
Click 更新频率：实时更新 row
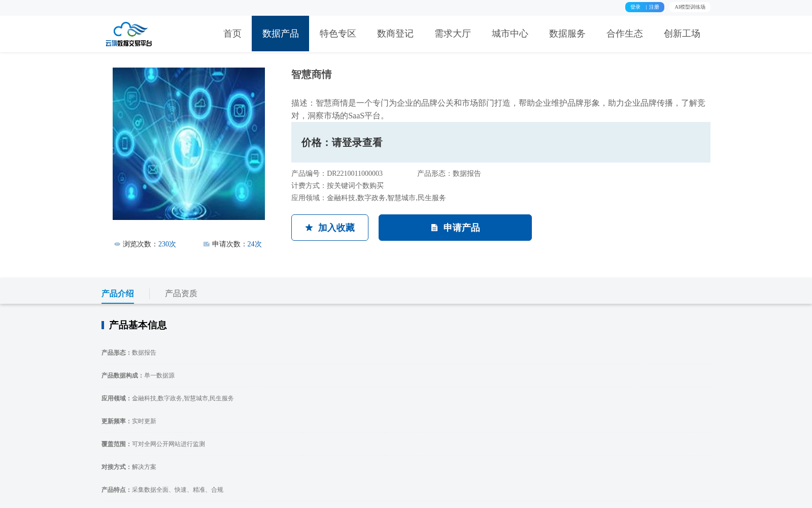129,422
